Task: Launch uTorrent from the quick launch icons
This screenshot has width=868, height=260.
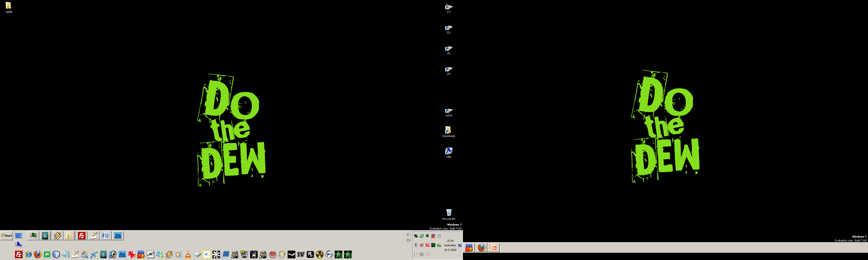Action: point(47,255)
